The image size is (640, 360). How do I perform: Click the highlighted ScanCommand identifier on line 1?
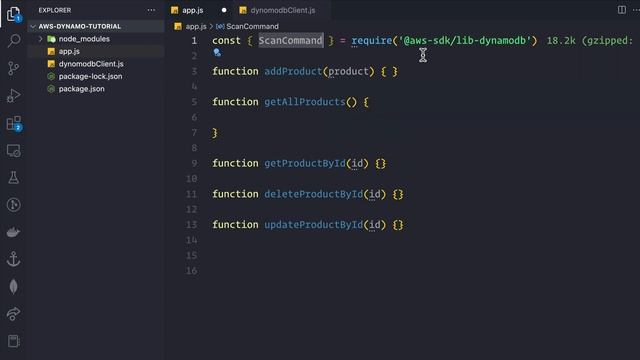click(291, 40)
